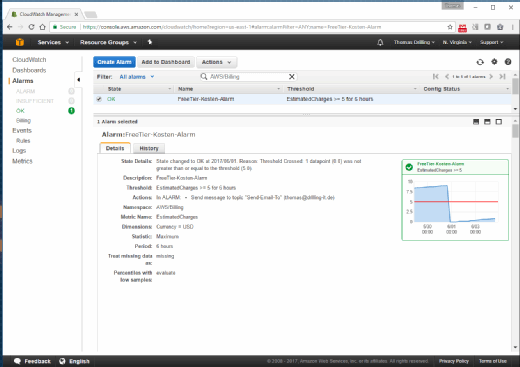Open Events in the sidebar
520x367 pixels.
(x=22, y=130)
